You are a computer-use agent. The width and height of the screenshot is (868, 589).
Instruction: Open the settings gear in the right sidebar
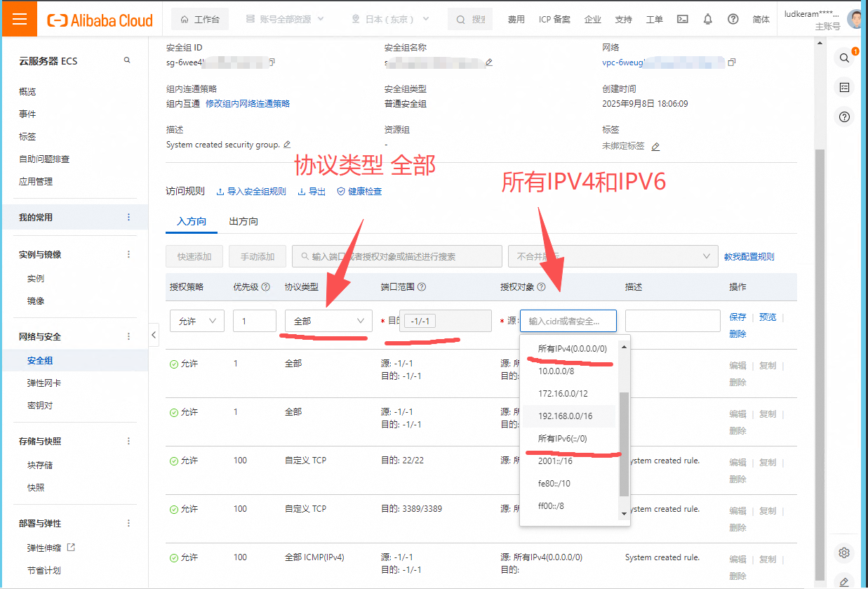tap(844, 552)
